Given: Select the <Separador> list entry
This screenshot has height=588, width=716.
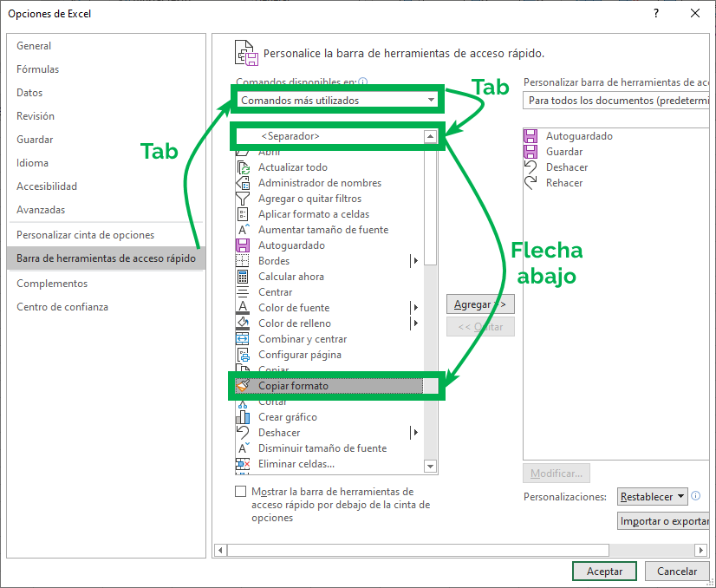Looking at the screenshot, I should (x=329, y=136).
